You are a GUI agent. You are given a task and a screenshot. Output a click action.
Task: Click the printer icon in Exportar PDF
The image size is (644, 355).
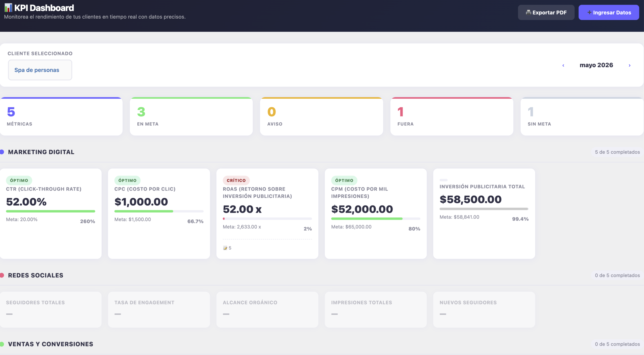click(529, 12)
